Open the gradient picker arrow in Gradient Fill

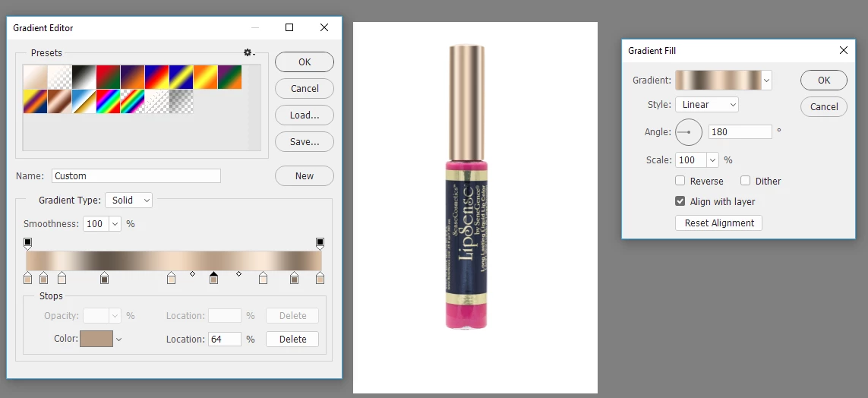pyautogui.click(x=767, y=81)
